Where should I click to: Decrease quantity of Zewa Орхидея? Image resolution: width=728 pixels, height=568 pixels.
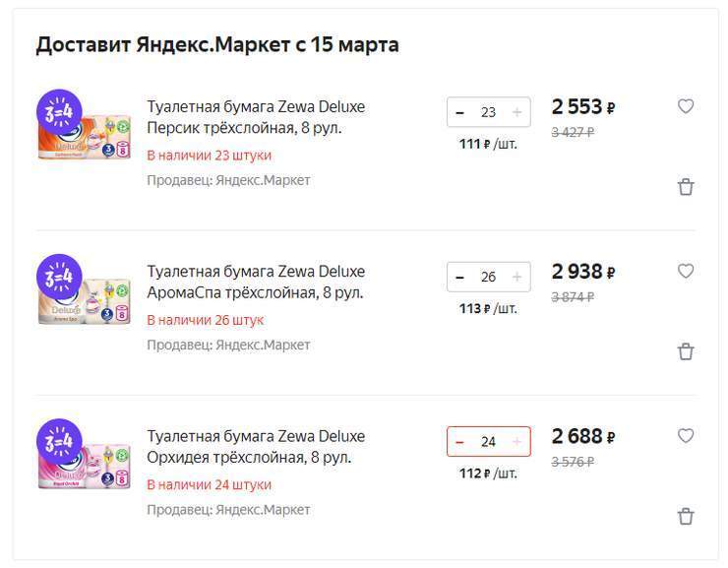click(x=460, y=442)
